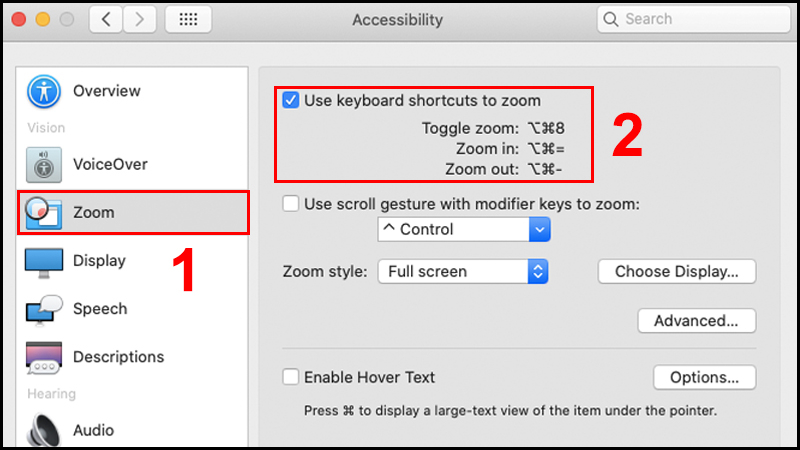
Task: Open Advanced zoom settings
Action: click(x=696, y=321)
